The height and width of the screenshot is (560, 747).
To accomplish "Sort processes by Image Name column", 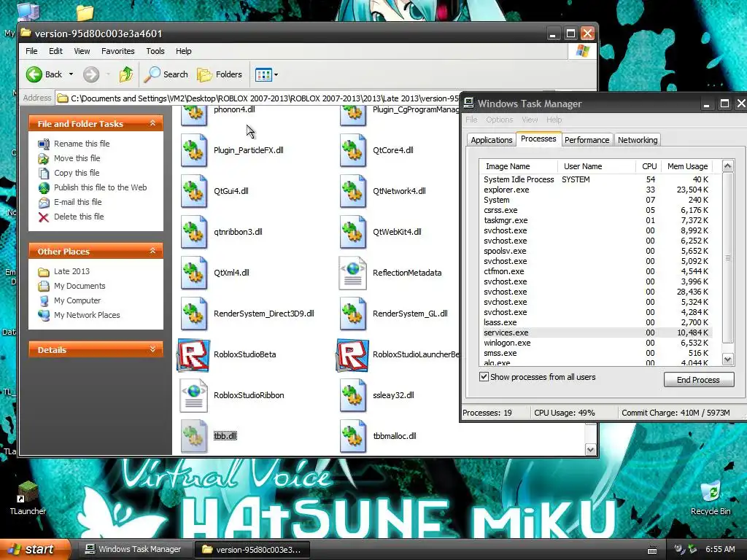I will tap(519, 166).
